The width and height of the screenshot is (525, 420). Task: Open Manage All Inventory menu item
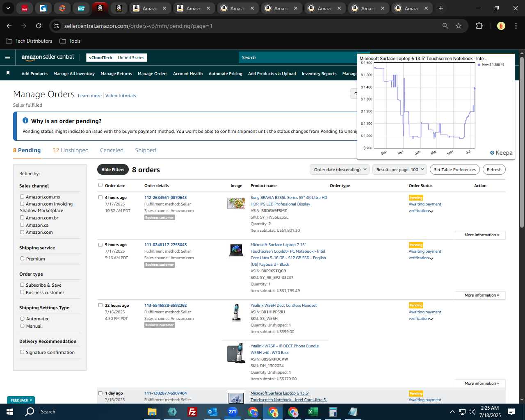pos(74,73)
